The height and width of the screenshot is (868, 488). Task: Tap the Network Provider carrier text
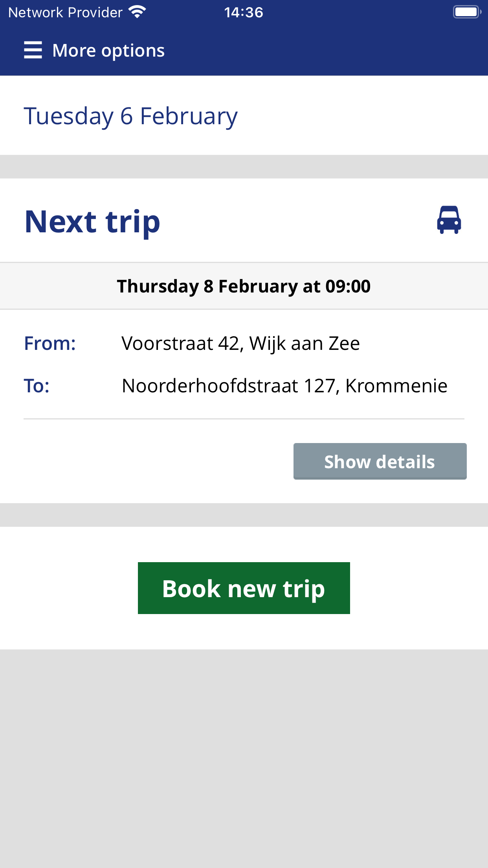pos(66,13)
